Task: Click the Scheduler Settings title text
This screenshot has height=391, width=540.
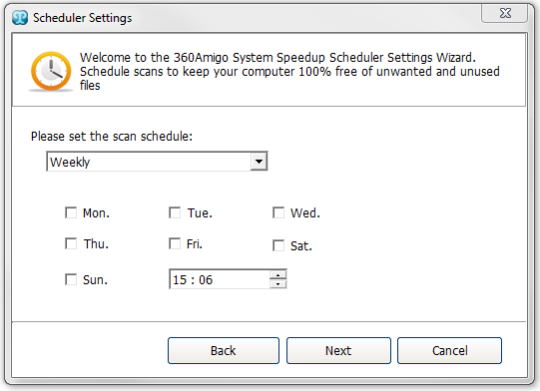Action: 82,18
